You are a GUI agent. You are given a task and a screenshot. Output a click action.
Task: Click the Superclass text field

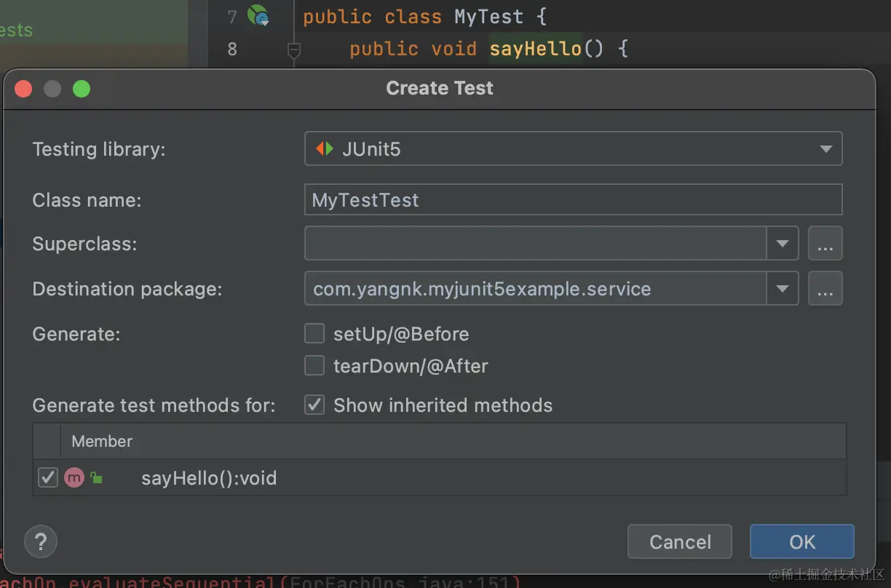click(x=536, y=244)
